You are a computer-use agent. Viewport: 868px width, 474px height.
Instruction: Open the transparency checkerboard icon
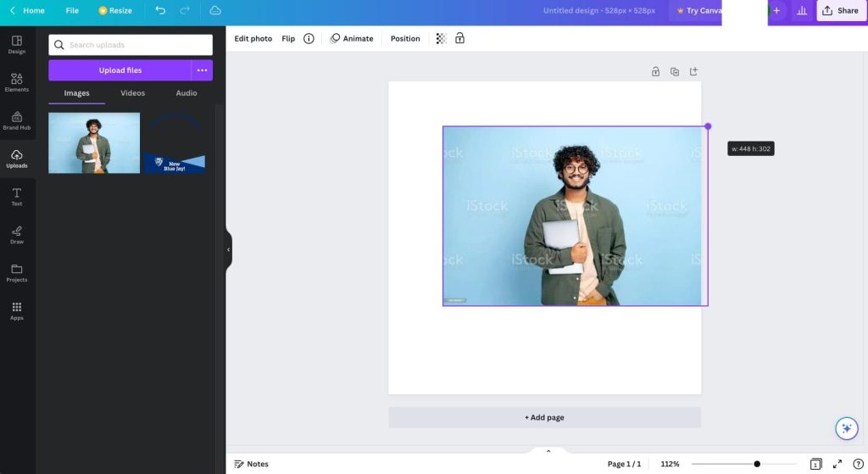point(441,39)
